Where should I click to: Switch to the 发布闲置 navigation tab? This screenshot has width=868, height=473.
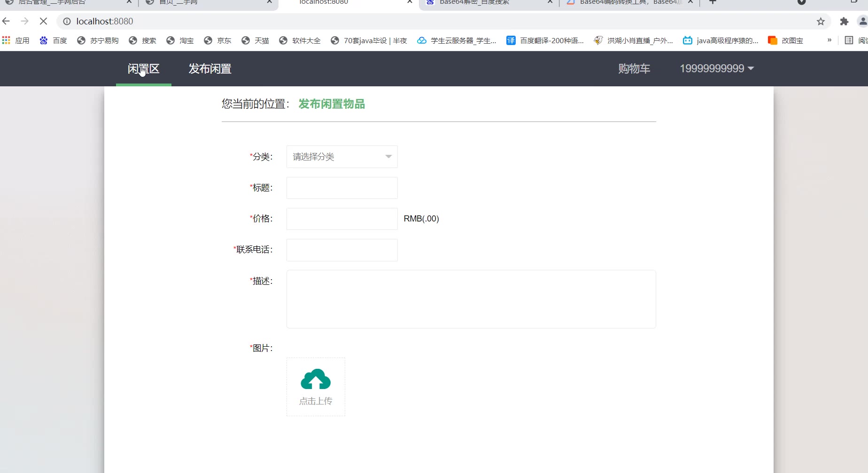pos(210,69)
